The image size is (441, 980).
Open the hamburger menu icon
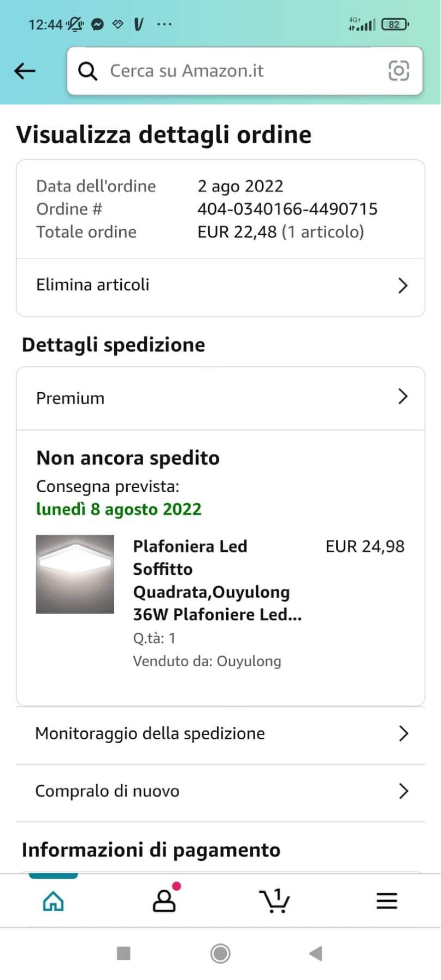pyautogui.click(x=386, y=901)
